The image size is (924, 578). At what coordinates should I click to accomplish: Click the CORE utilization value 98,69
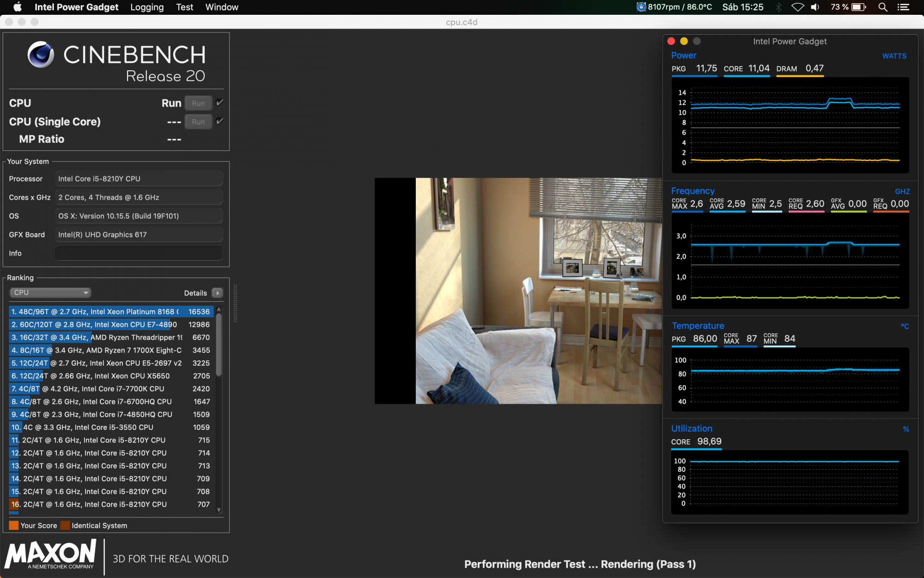709,442
